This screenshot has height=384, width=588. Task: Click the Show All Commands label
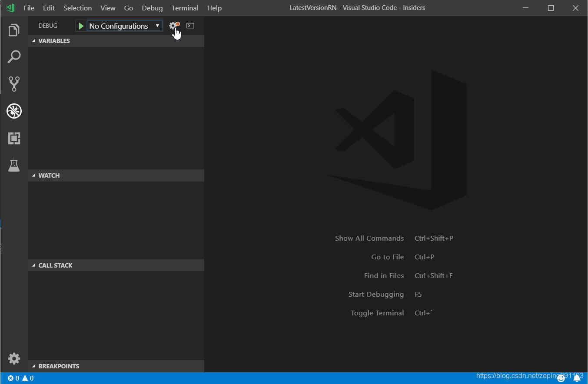pos(369,238)
